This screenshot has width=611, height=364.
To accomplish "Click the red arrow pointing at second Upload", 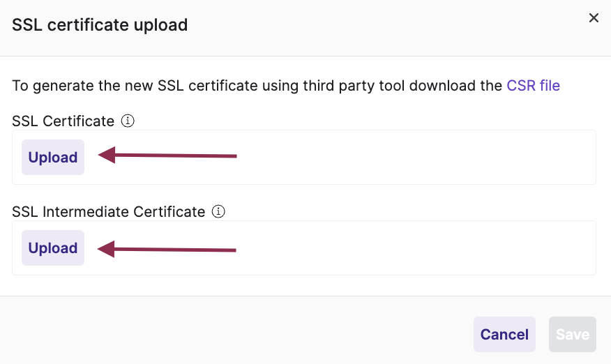I will click(x=167, y=250).
